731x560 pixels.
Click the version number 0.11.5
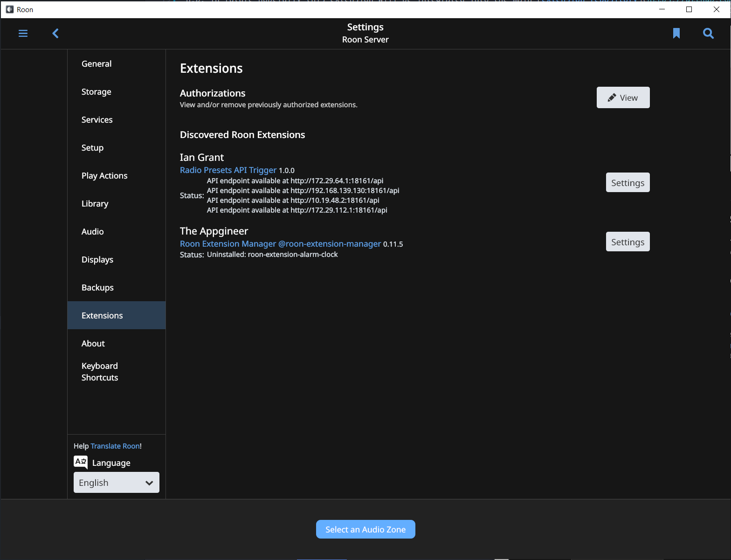pos(393,244)
